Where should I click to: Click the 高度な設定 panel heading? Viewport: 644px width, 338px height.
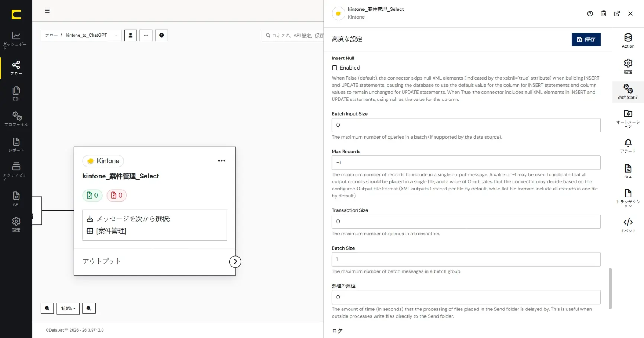click(347, 39)
